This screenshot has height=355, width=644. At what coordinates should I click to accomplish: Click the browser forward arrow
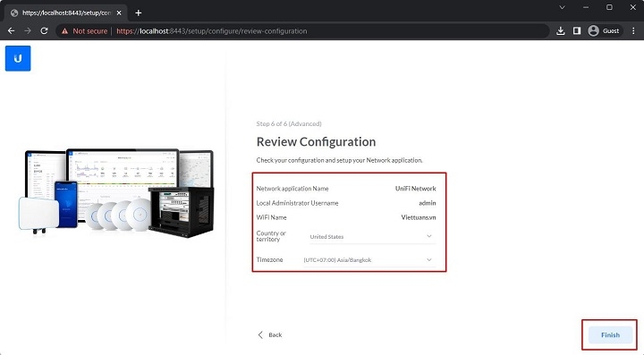click(28, 30)
